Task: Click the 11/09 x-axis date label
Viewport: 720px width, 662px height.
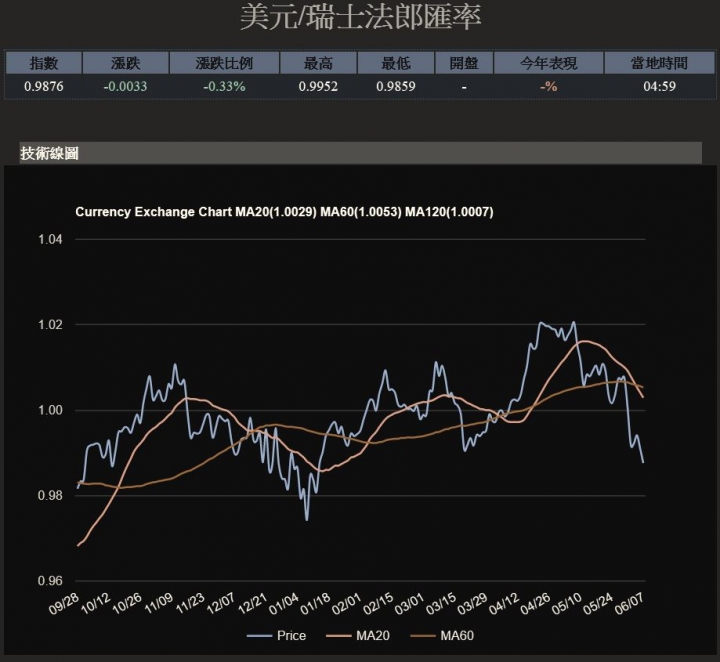Action: (x=158, y=603)
